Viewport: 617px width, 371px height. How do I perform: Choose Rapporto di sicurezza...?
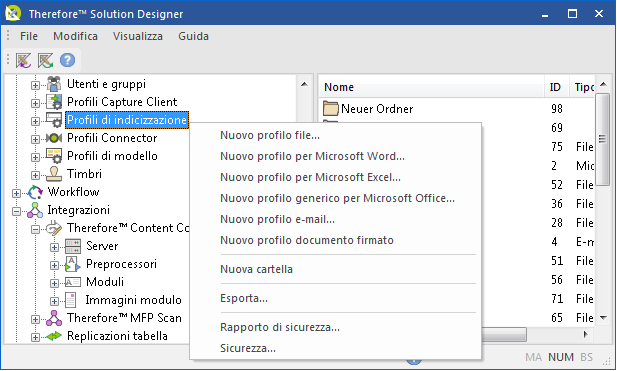coord(335,327)
